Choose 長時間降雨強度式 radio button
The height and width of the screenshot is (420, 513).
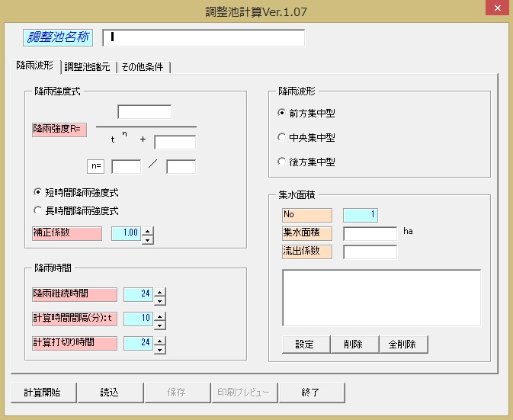37,210
